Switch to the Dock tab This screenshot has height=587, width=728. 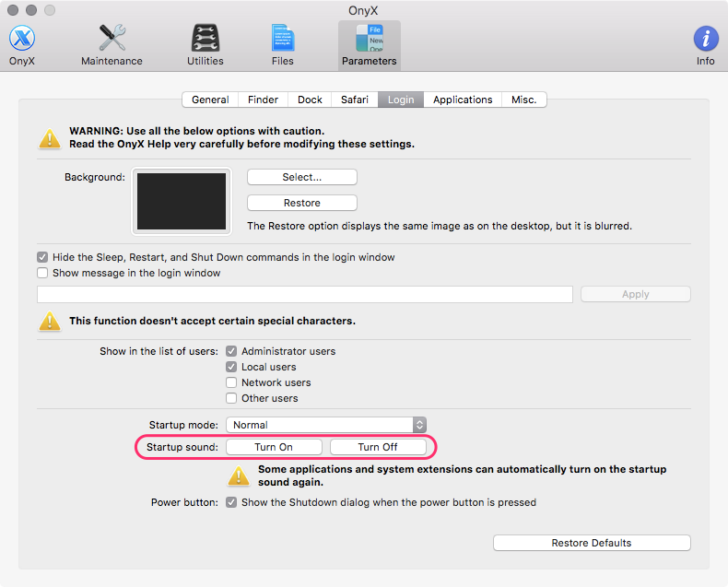click(x=310, y=100)
